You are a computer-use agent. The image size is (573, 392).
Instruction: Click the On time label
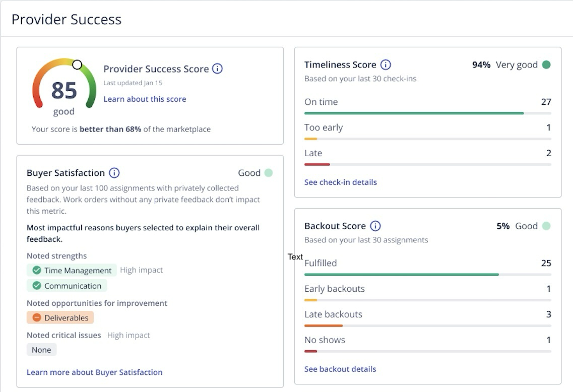point(321,102)
